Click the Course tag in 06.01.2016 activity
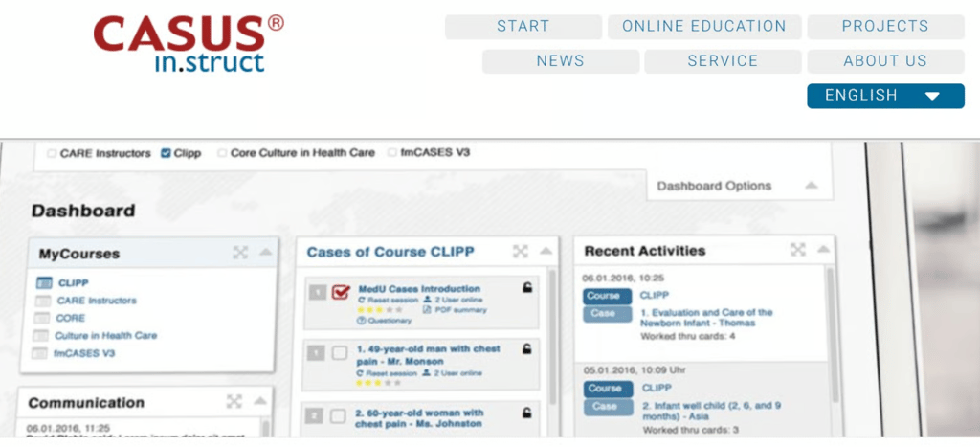 tap(607, 296)
